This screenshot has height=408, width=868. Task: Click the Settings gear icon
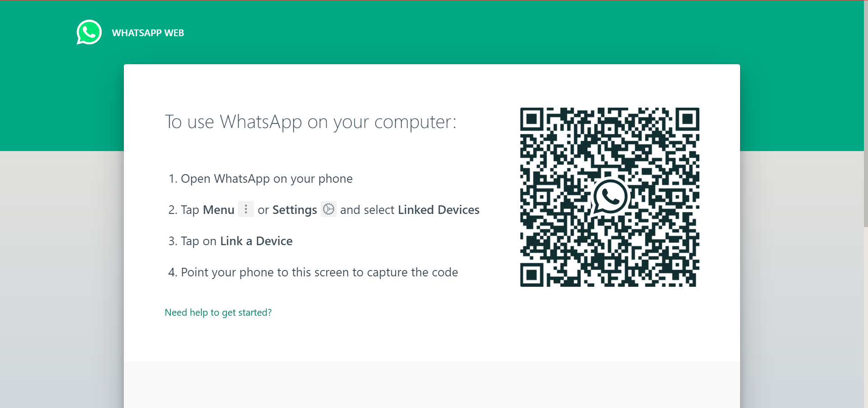pos(329,209)
